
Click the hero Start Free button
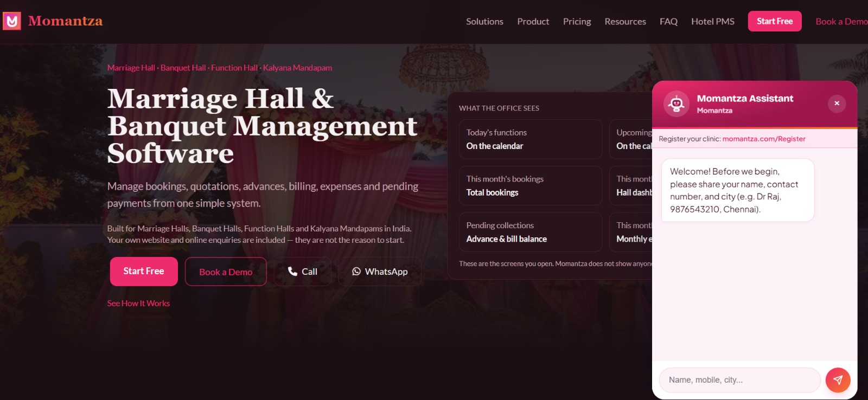point(144,272)
